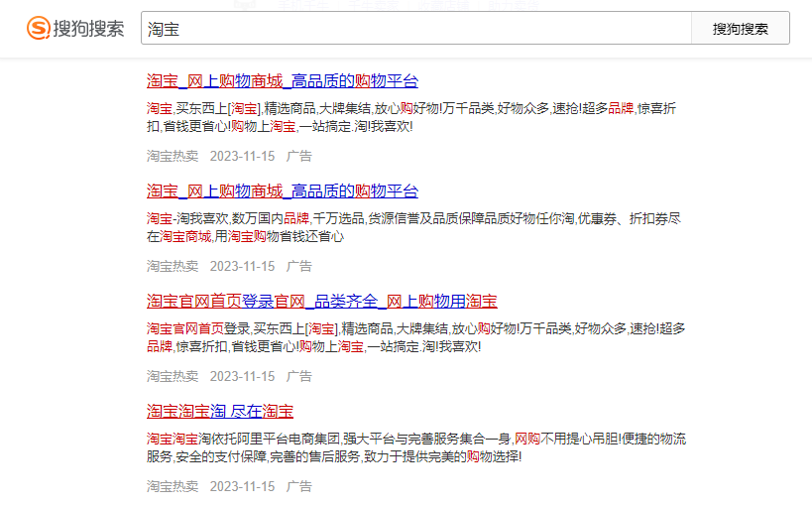The width and height of the screenshot is (812, 506).
Task: Open 淘宝官网首页登录官网_品类齐全 result link
Action: click(x=321, y=302)
